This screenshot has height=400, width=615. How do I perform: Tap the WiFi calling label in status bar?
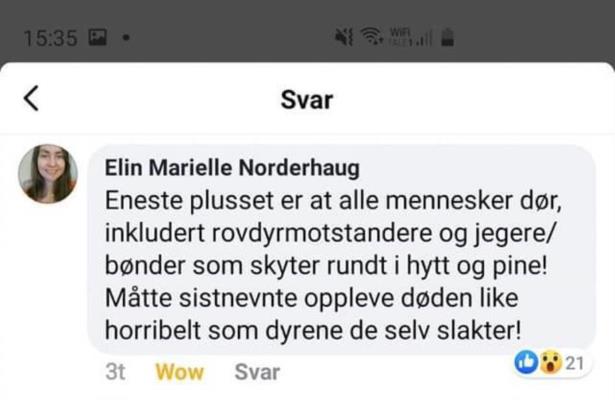[x=398, y=37]
